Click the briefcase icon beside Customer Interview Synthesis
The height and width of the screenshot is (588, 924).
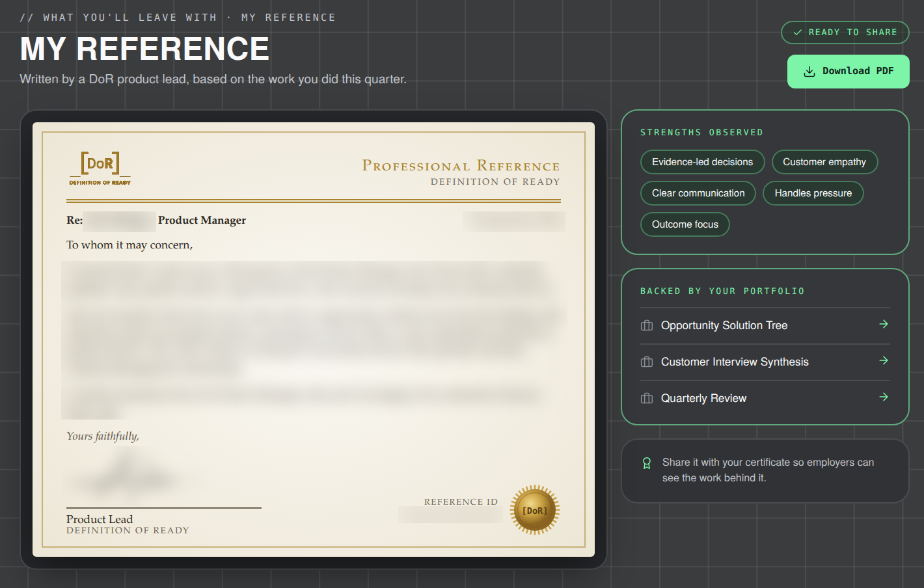coord(647,362)
